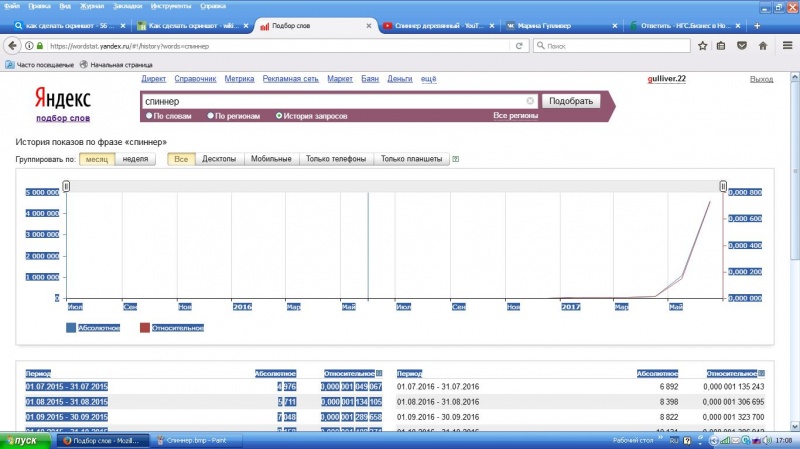The image size is (800, 449).
Task: Open the Правка menu
Action: 39,6
